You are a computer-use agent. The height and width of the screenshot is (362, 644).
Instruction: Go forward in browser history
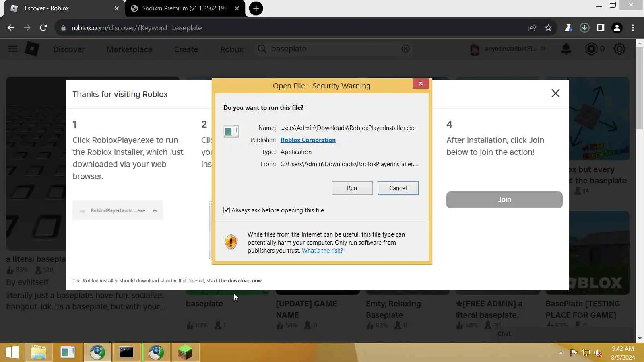pyautogui.click(x=27, y=27)
